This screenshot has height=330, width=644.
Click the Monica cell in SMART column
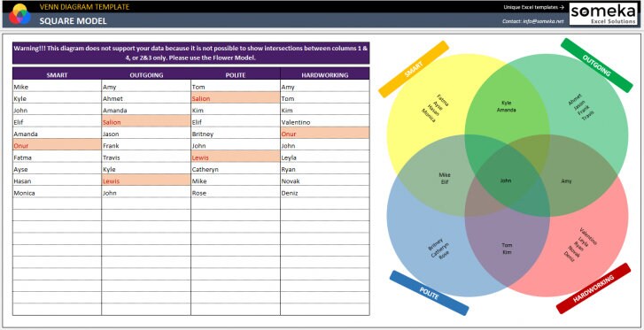(x=57, y=193)
